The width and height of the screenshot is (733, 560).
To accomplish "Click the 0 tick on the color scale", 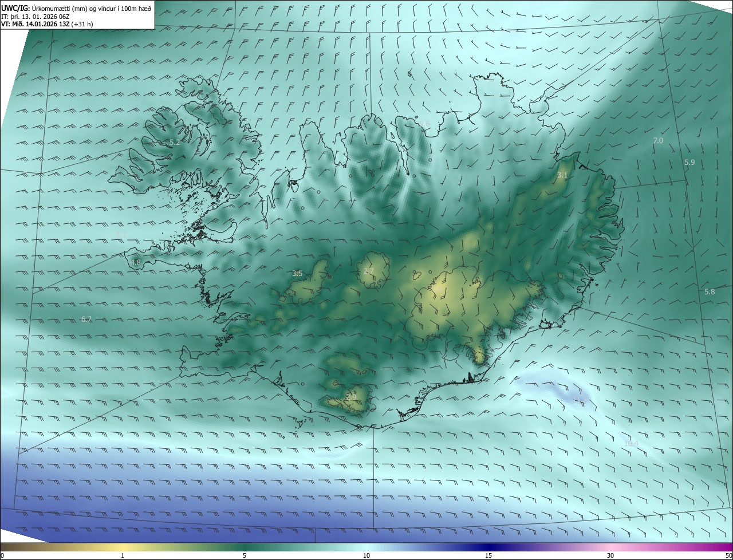I will pyautogui.click(x=2, y=555).
